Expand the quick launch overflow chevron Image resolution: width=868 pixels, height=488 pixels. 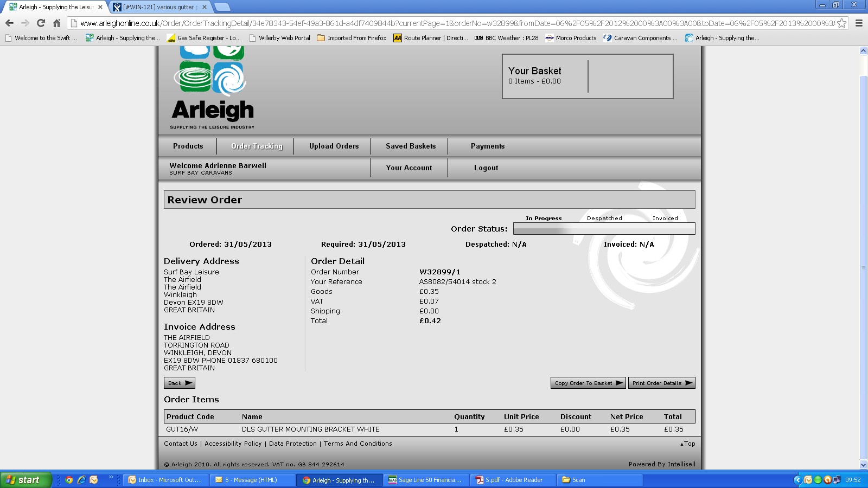[111, 477]
